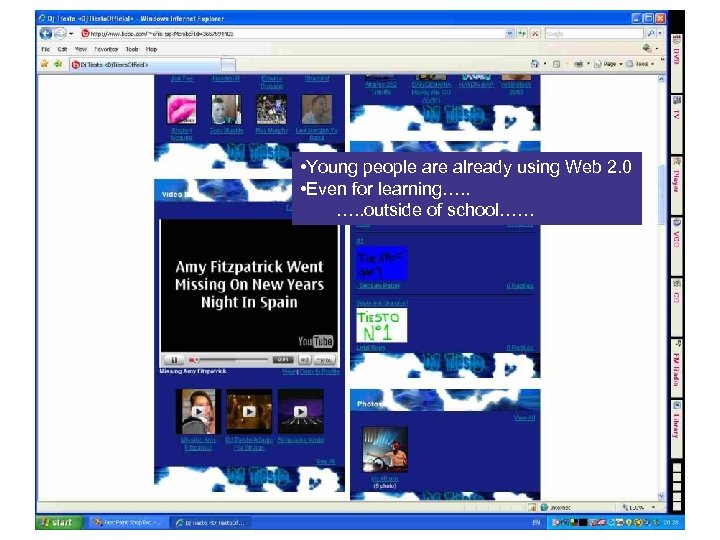Select the Dj Tiesto DjTiestoOfficial tab

(145, 65)
